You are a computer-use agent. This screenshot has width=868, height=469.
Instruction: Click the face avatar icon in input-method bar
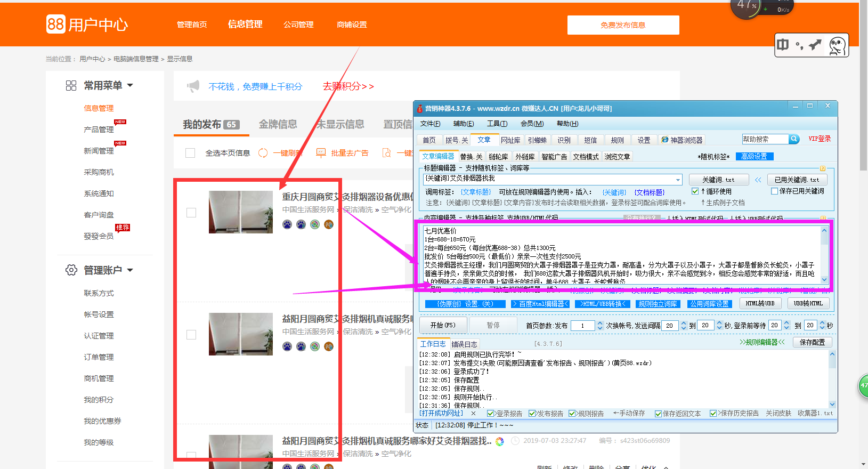pos(837,46)
